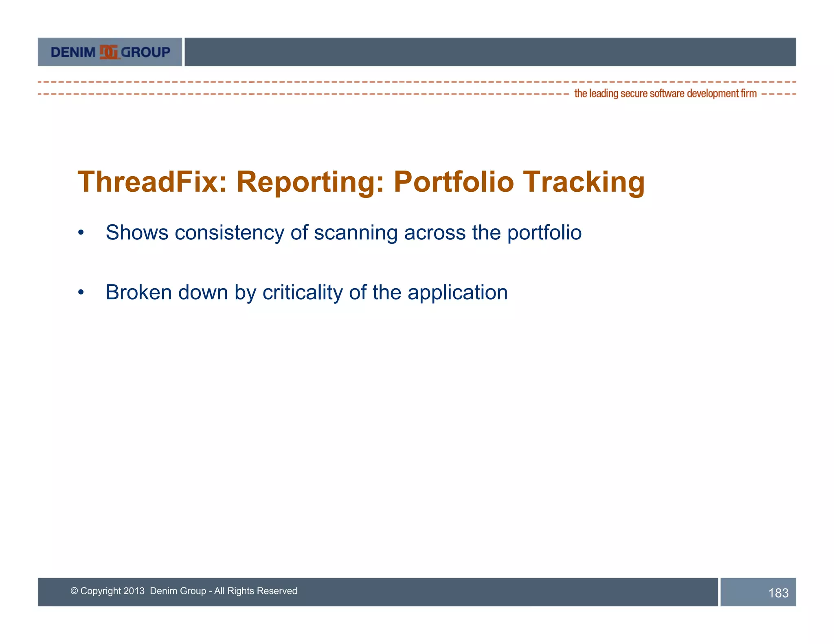This screenshot has width=834, height=644.
Task: Click the word application in the second bullet
Action: [x=457, y=292]
